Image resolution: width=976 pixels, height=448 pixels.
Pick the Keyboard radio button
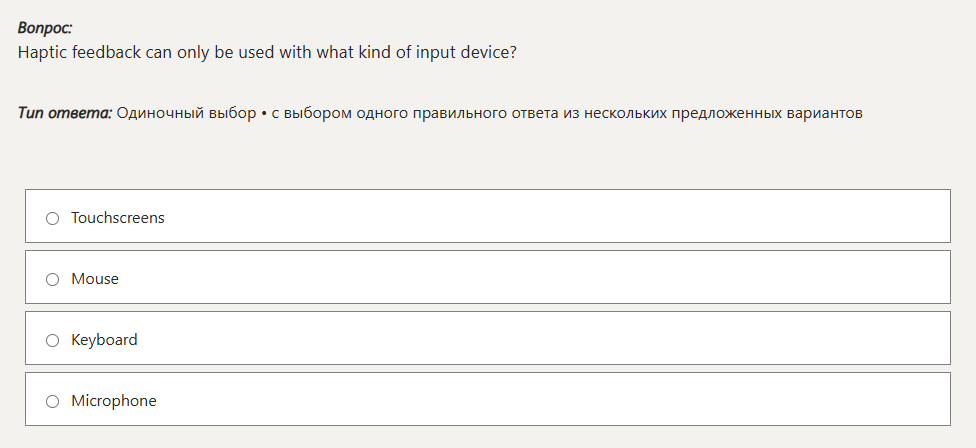(x=53, y=340)
